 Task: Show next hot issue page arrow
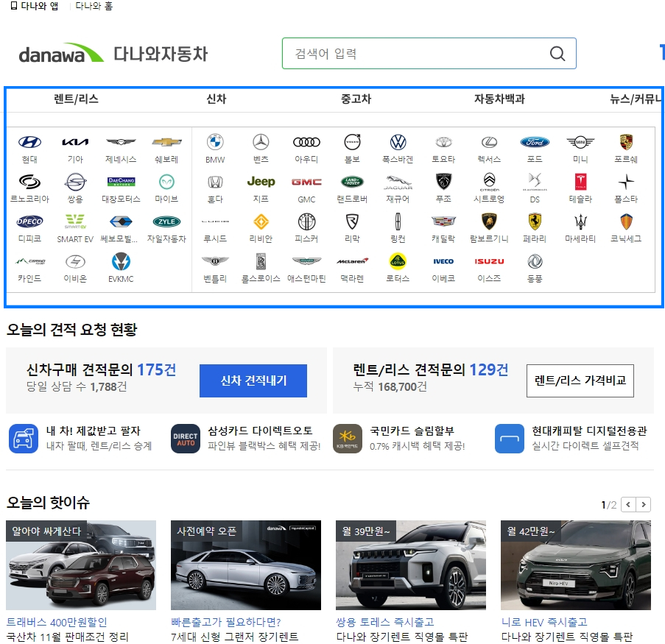tap(644, 504)
